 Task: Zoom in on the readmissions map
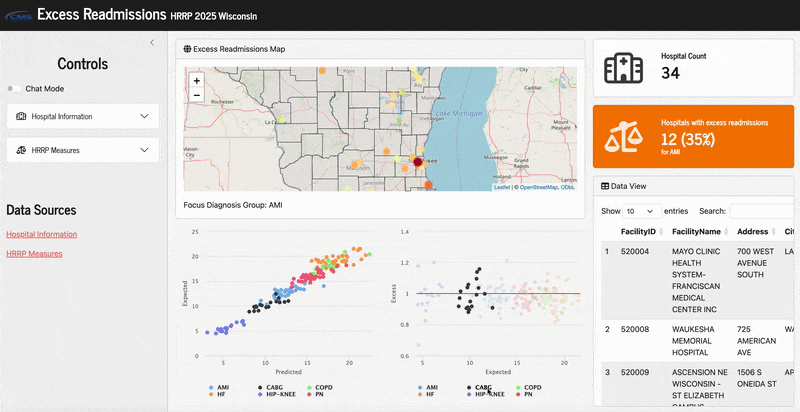click(x=196, y=80)
